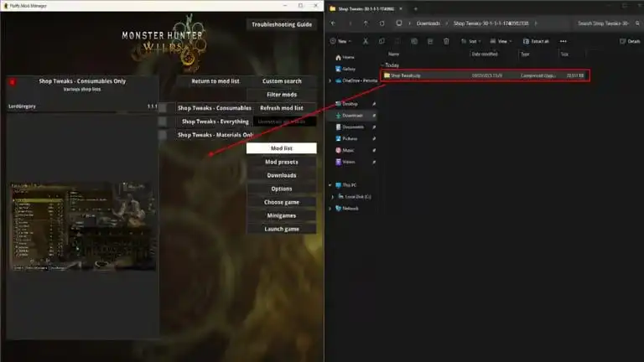This screenshot has width=644, height=362.
Task: Open Documents in Explorer sidebar
Action: (350, 127)
